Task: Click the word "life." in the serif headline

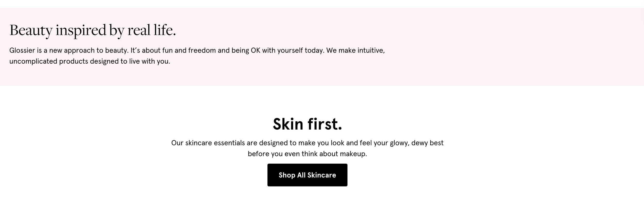Action: coord(165,30)
